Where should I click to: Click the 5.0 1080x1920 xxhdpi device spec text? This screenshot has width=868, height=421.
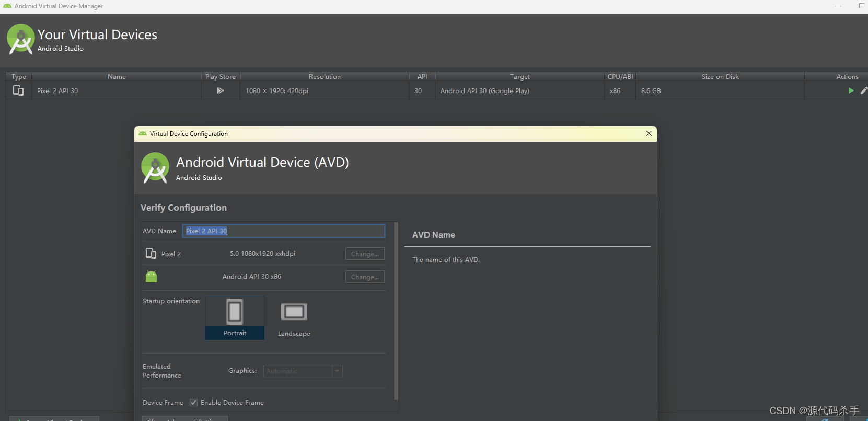[262, 254]
